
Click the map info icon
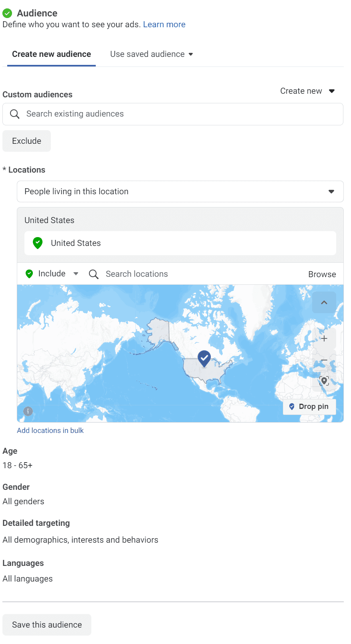(x=28, y=411)
